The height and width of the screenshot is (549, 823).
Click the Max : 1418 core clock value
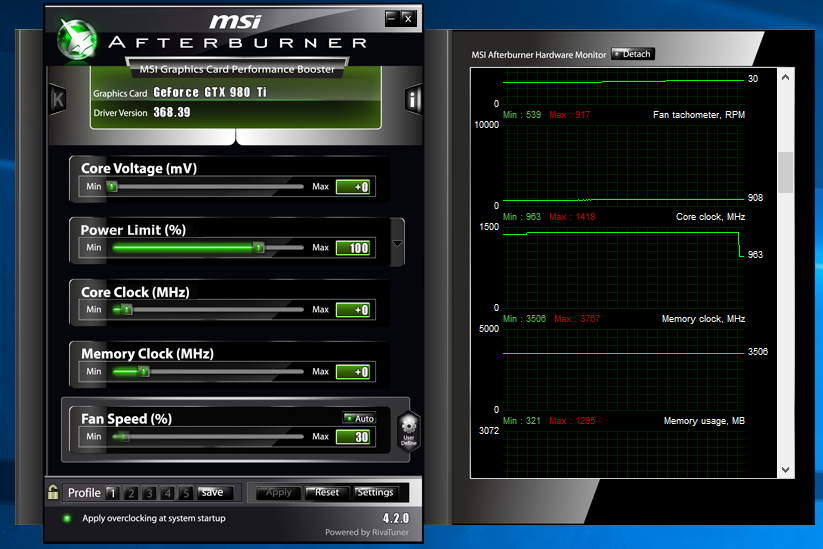(572, 217)
